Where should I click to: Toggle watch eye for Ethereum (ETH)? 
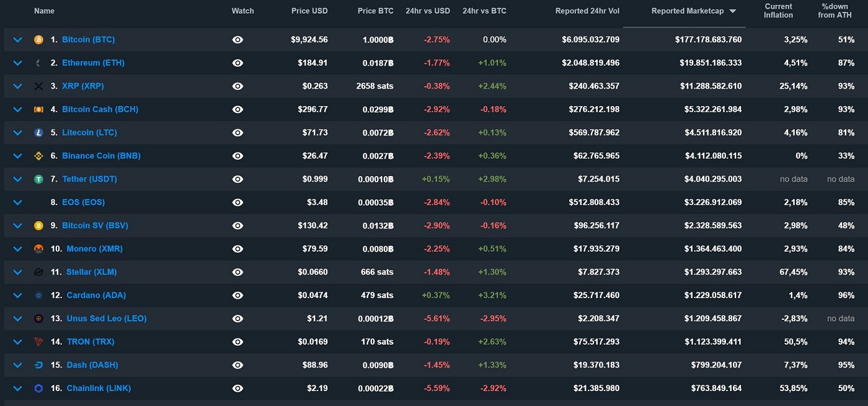click(x=237, y=63)
